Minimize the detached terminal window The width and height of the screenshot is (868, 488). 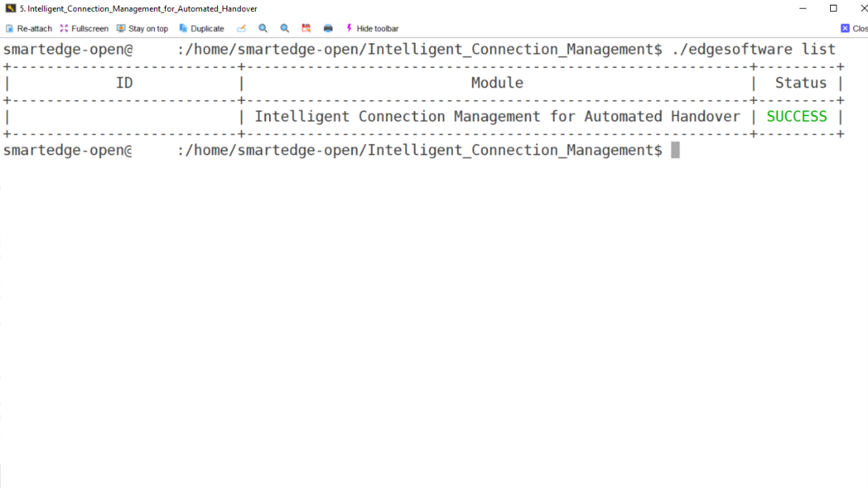tap(803, 9)
